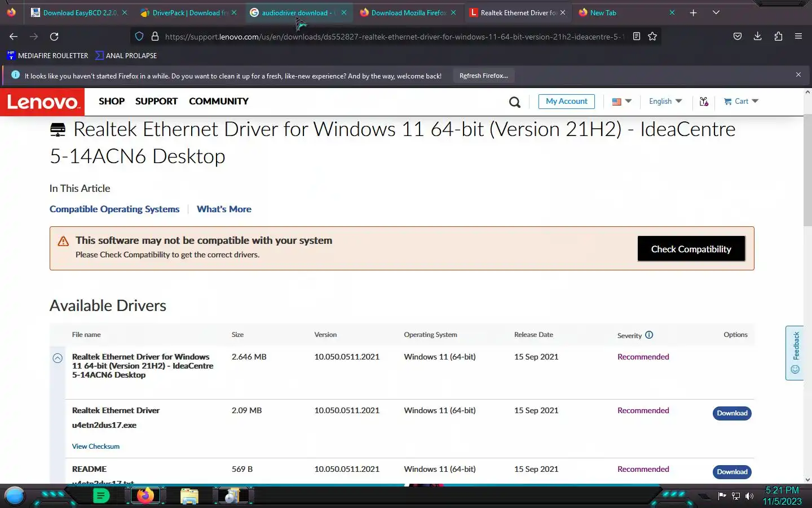Reload the current Lenovo page

(x=54, y=37)
